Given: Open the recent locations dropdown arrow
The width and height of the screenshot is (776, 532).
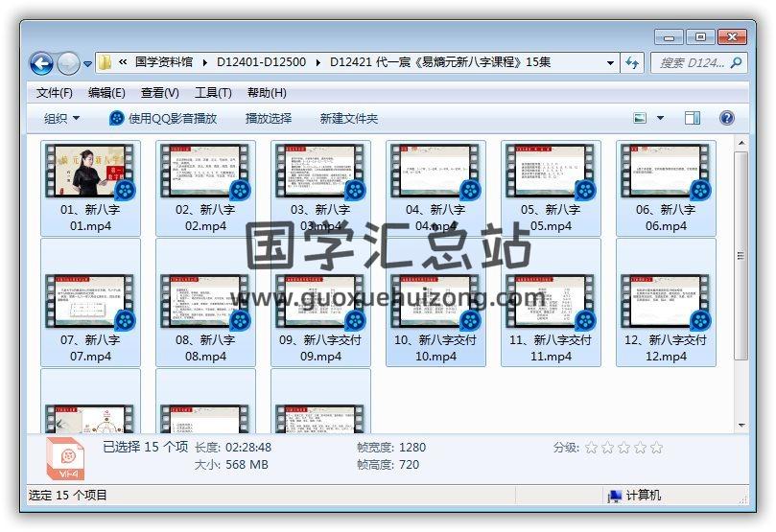Looking at the screenshot, I should (x=87, y=64).
